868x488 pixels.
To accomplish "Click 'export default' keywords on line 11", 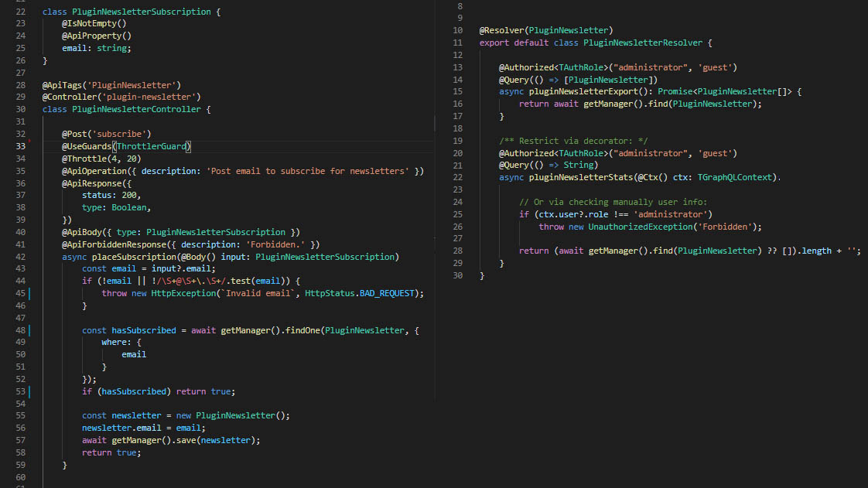I will 514,43.
